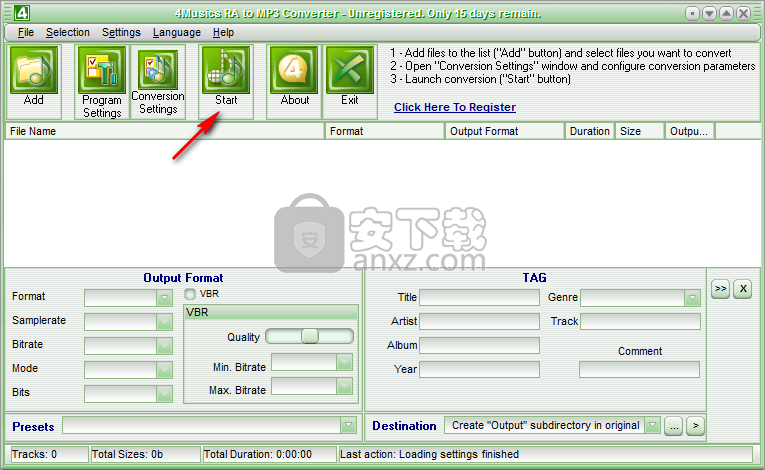This screenshot has width=765, height=470.
Task: Click the truncated Outpu... column header
Action: tap(690, 131)
